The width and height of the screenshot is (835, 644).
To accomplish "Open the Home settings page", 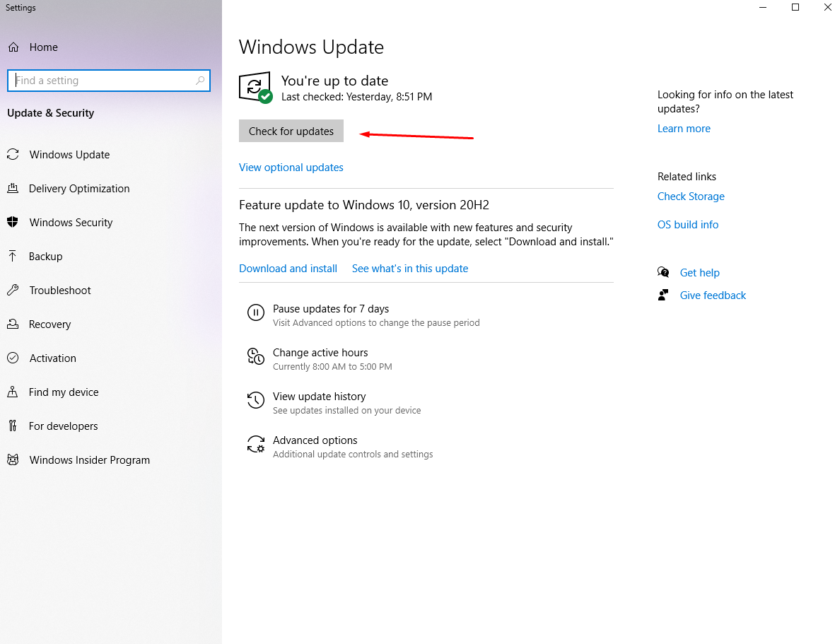I will pyautogui.click(x=44, y=47).
